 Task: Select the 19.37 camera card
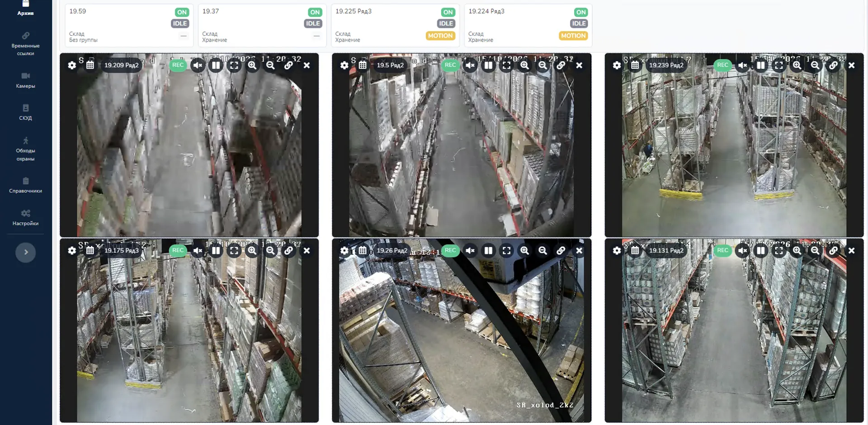pyautogui.click(x=262, y=25)
